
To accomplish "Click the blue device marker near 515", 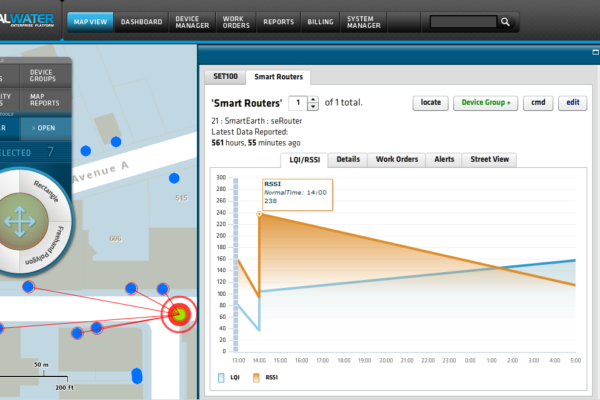I will (174, 178).
